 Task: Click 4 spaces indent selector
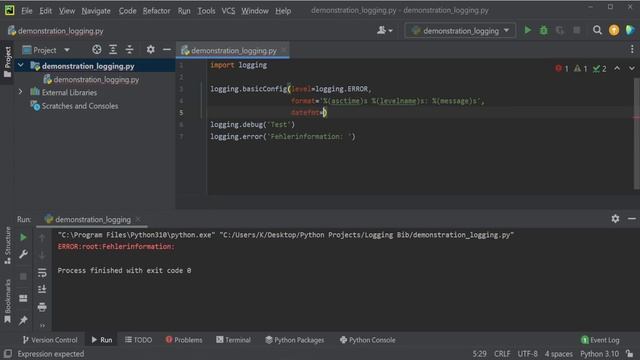pos(559,354)
